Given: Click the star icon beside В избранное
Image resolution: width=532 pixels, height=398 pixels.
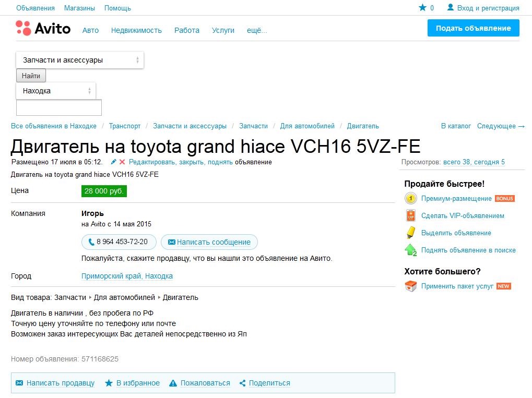Looking at the screenshot, I should click(x=109, y=383).
